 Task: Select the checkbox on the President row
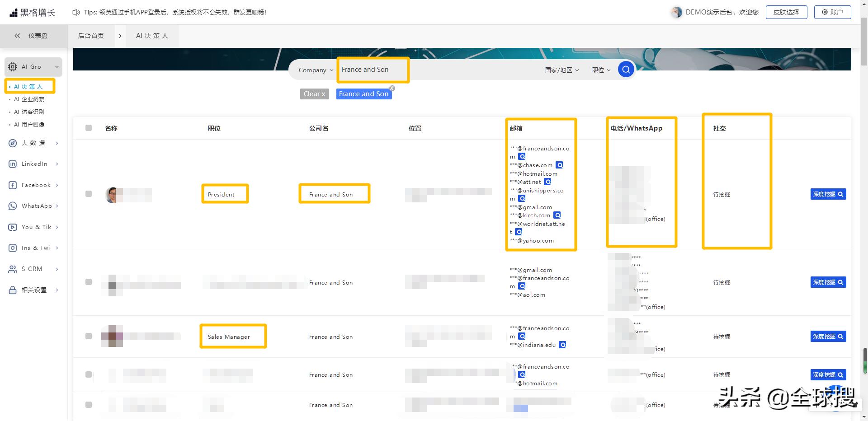89,194
